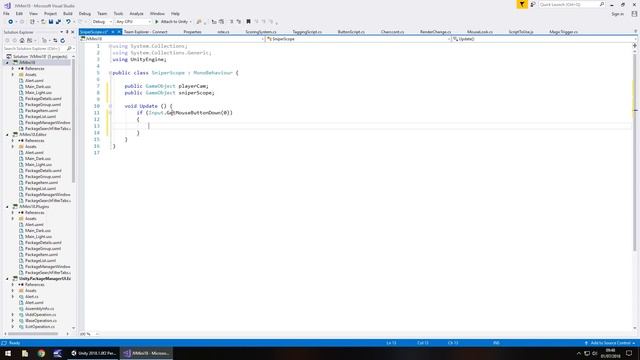640x360 pixels.
Task: Open File Explorer from taskbar
Action: 24,353
